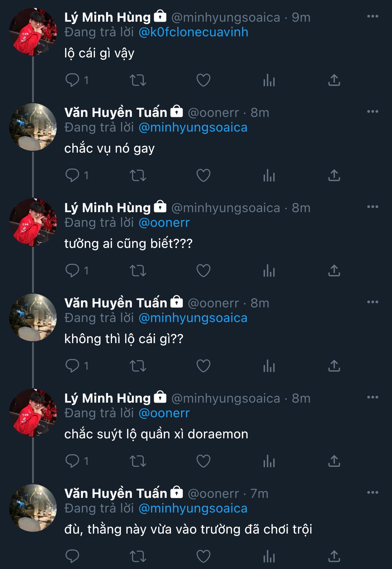
Task: Like the "lộ cái gì vậy" tweet
Action: point(203,80)
